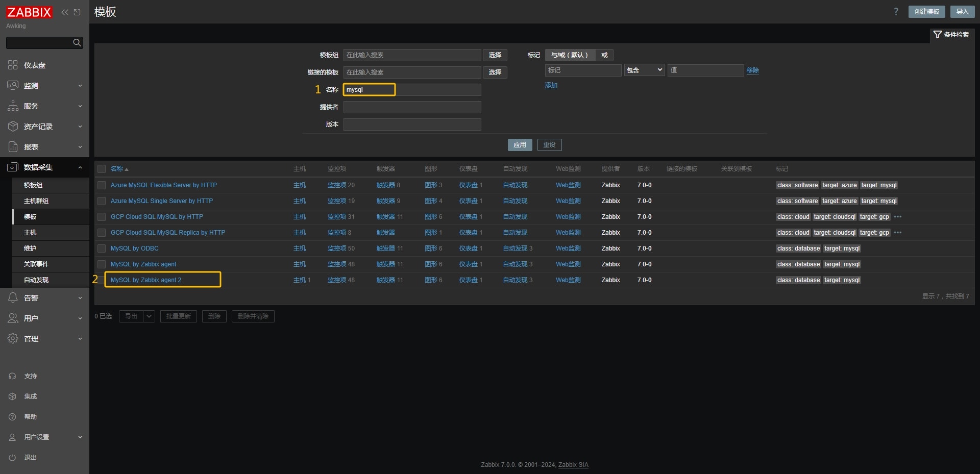
Task: Click the 创建模板 button
Action: click(x=926, y=12)
